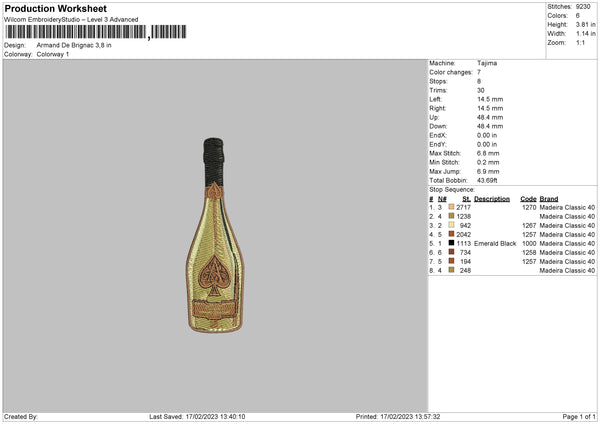Click the 'Description' column header
Screen dimensions: 600x424
492,199
